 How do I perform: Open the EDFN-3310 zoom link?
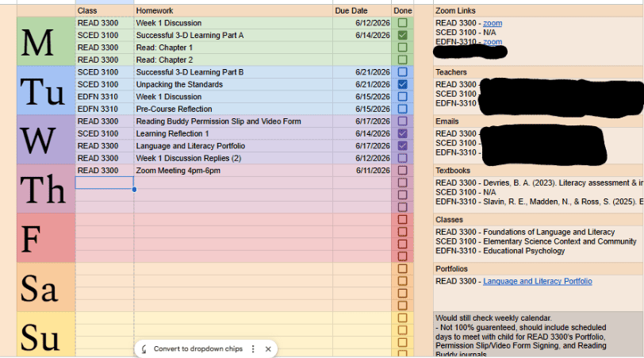tap(493, 41)
